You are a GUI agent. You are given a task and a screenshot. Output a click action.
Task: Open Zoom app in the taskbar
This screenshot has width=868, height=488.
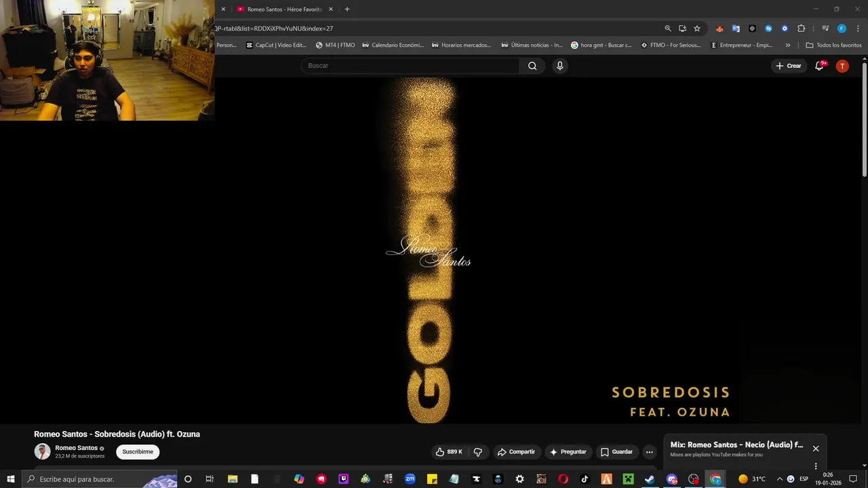pos(410,479)
